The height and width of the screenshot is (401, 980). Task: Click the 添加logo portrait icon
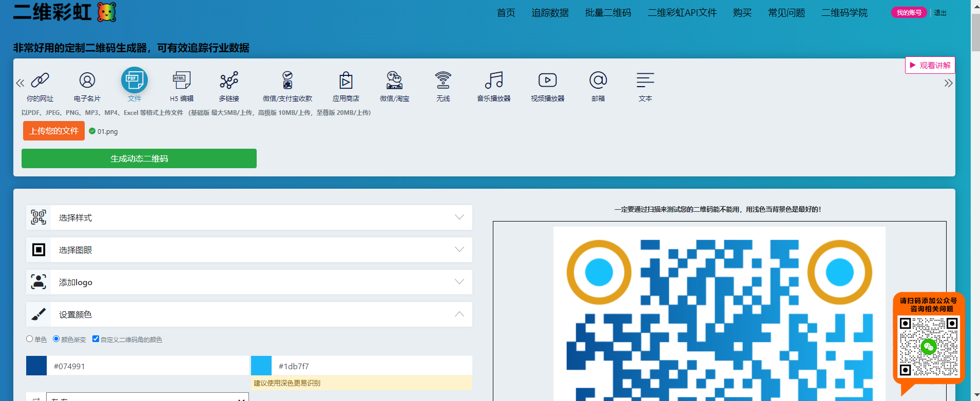coord(39,282)
